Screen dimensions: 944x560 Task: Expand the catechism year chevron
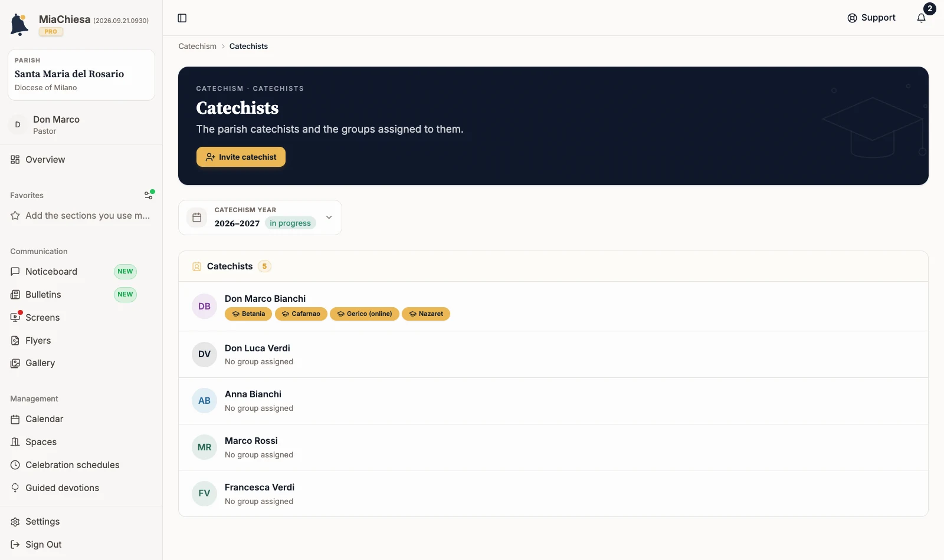point(329,218)
